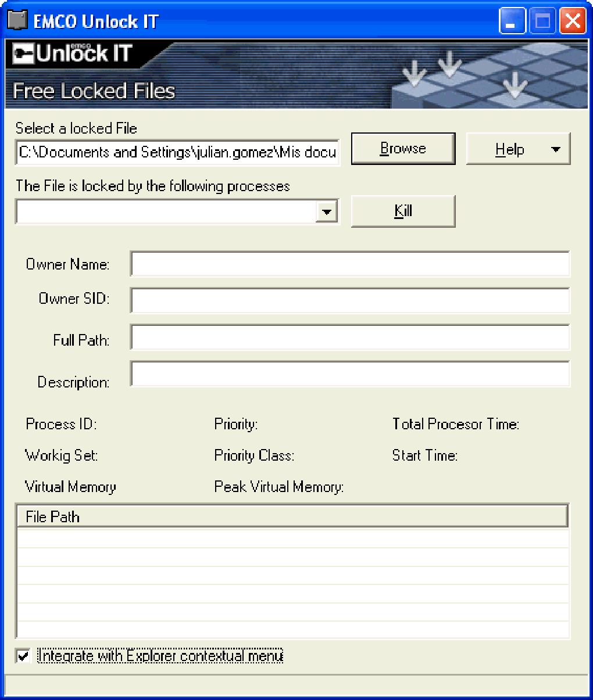Screen dimensions: 593x700
Task: Click the File Path column header
Action: (292, 516)
